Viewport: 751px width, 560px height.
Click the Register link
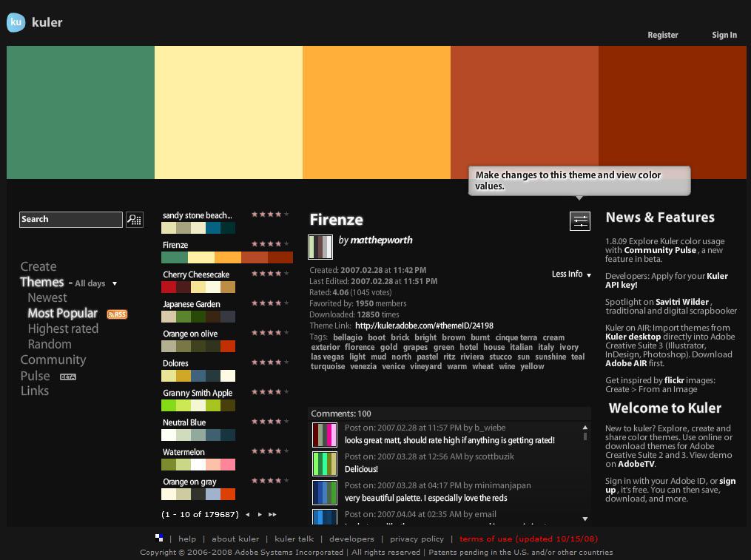pos(663,35)
